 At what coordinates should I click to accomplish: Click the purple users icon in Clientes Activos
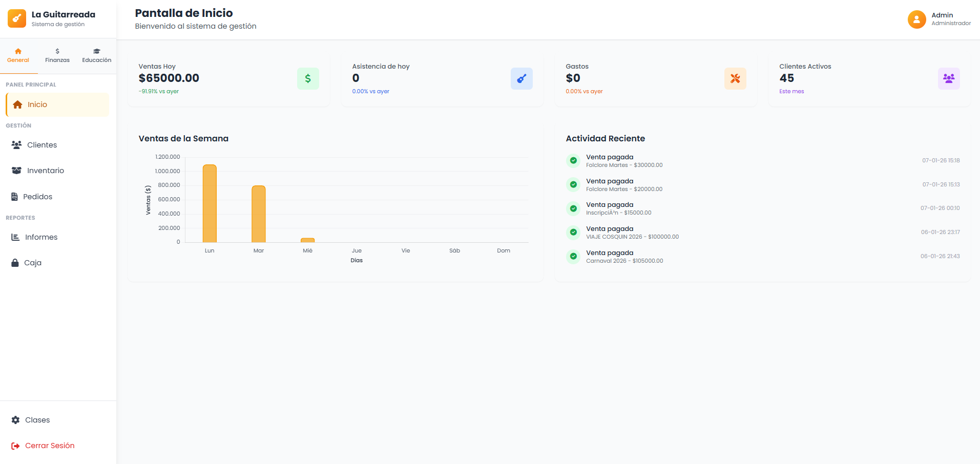949,79
